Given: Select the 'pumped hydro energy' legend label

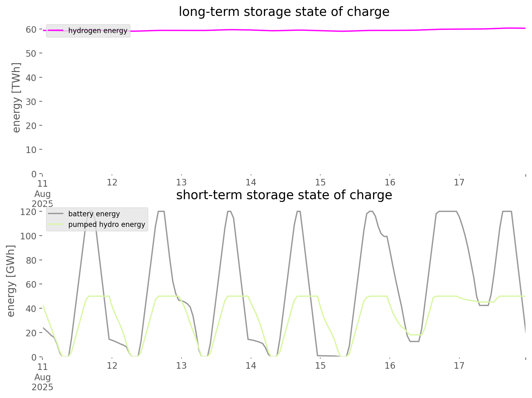Looking at the screenshot, I should point(107,225).
